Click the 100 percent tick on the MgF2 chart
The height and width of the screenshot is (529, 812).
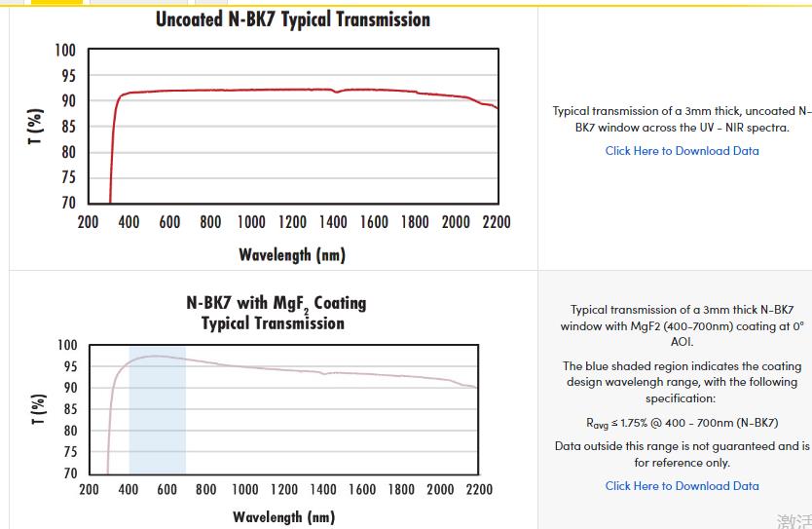coord(66,345)
